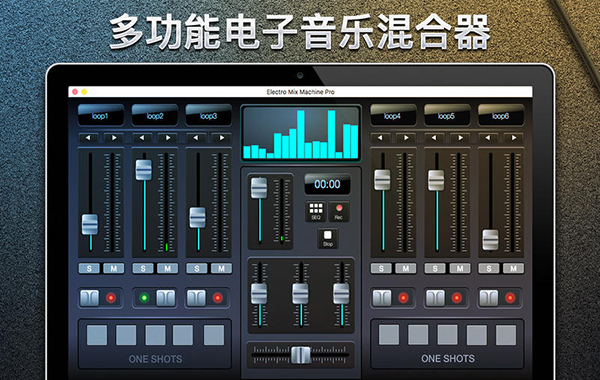Click loop4 volume fader handle

[382, 180]
